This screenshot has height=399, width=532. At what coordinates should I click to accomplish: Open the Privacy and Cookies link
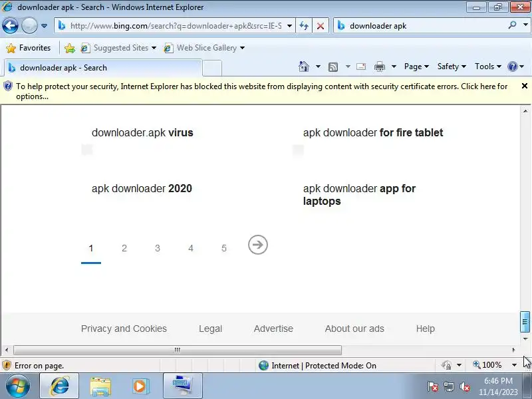tap(124, 329)
